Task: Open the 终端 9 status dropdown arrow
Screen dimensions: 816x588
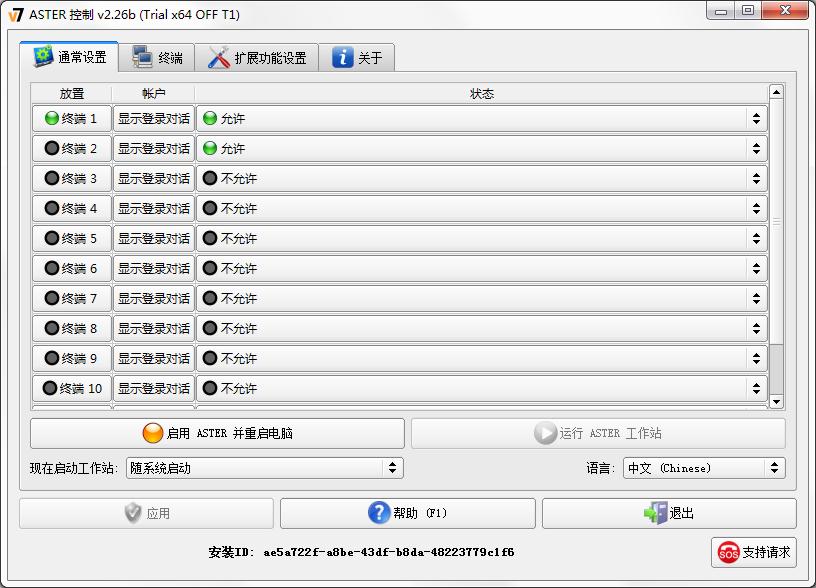Action: point(756,359)
